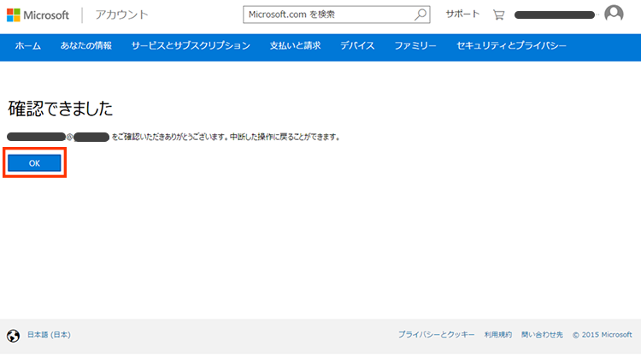Change language via 日本語 (日本) link
This screenshot has height=364, width=641.
click(49, 335)
